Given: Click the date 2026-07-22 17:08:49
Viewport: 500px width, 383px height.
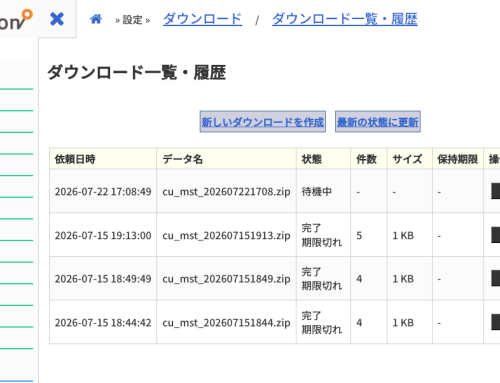Looking at the screenshot, I should pyautogui.click(x=103, y=192).
